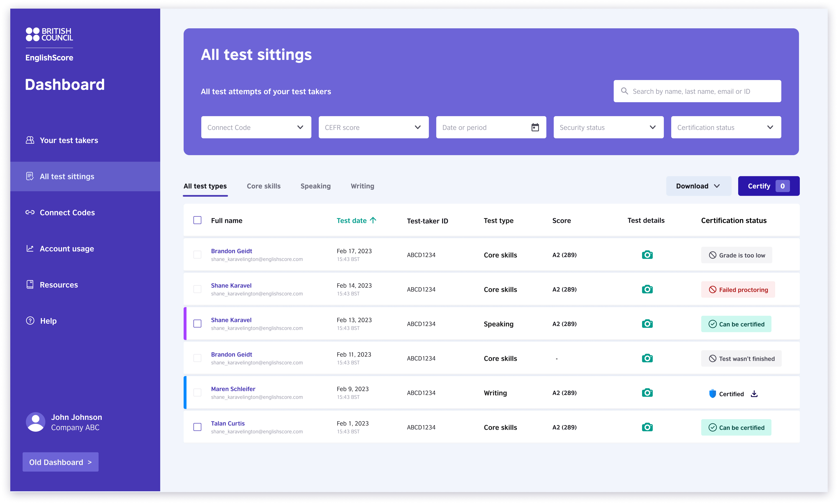Download Maren Schleifer's certificate

(754, 394)
